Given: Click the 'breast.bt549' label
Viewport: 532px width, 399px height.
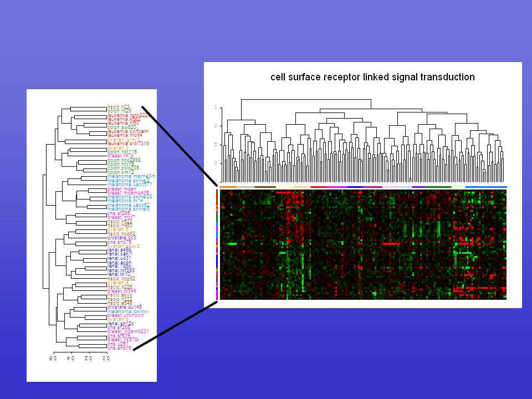Looking at the screenshot, I should pos(122,291).
